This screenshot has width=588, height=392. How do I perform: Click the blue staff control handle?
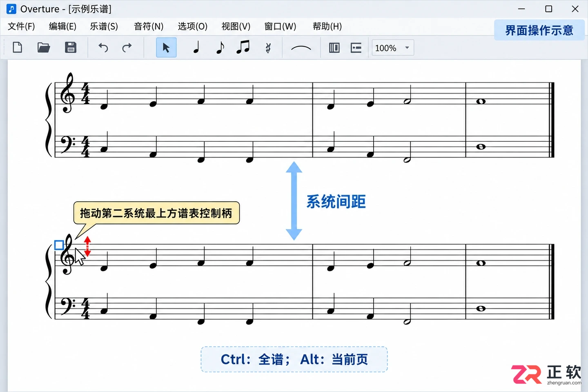pos(59,245)
